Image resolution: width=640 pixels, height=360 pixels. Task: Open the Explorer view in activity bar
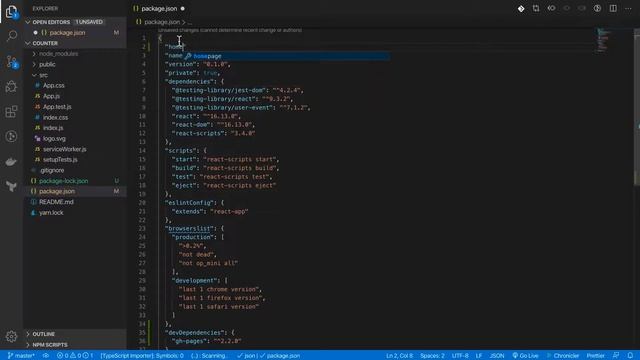[x=11, y=12]
